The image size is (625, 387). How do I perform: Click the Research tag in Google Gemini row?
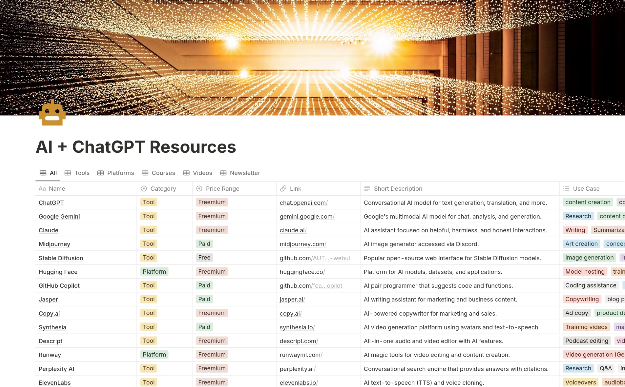[x=578, y=216]
